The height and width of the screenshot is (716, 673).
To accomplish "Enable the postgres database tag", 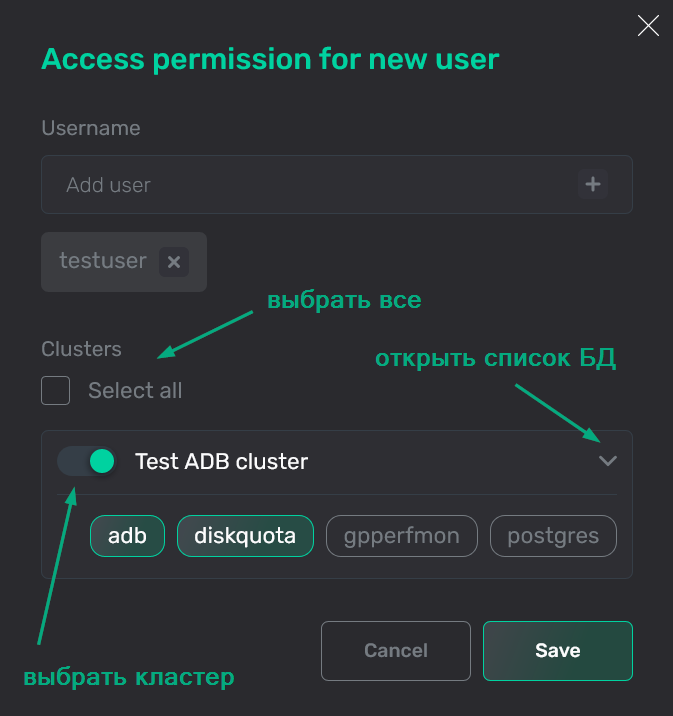I will coord(553,536).
